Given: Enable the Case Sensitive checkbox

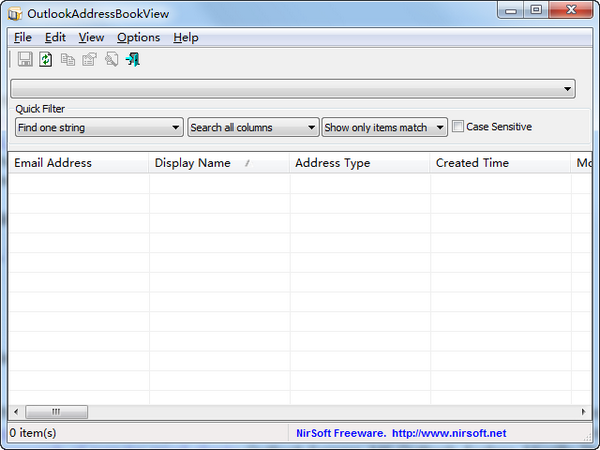Looking at the screenshot, I should [x=458, y=127].
